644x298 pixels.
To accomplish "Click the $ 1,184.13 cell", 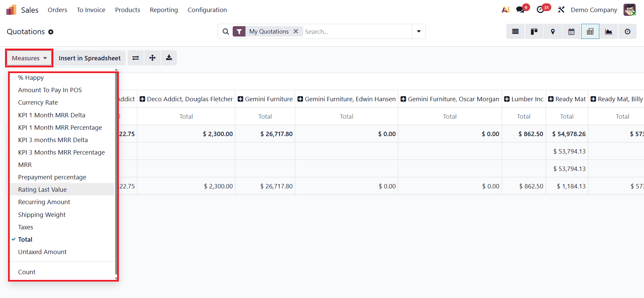I will click(567, 186).
